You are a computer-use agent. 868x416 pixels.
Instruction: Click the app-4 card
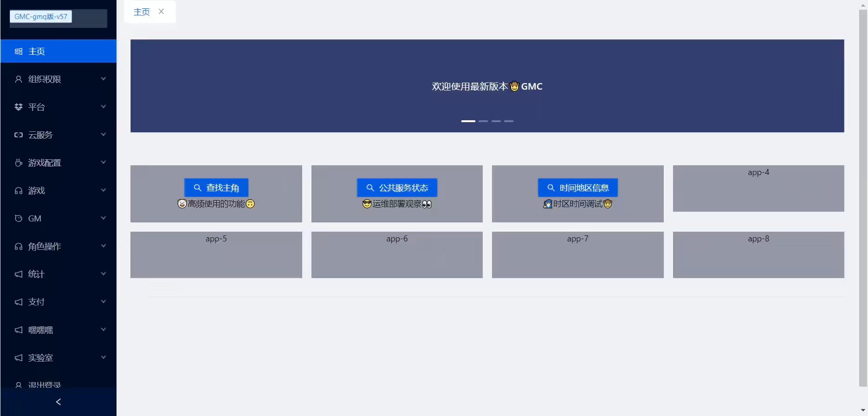[x=758, y=188]
